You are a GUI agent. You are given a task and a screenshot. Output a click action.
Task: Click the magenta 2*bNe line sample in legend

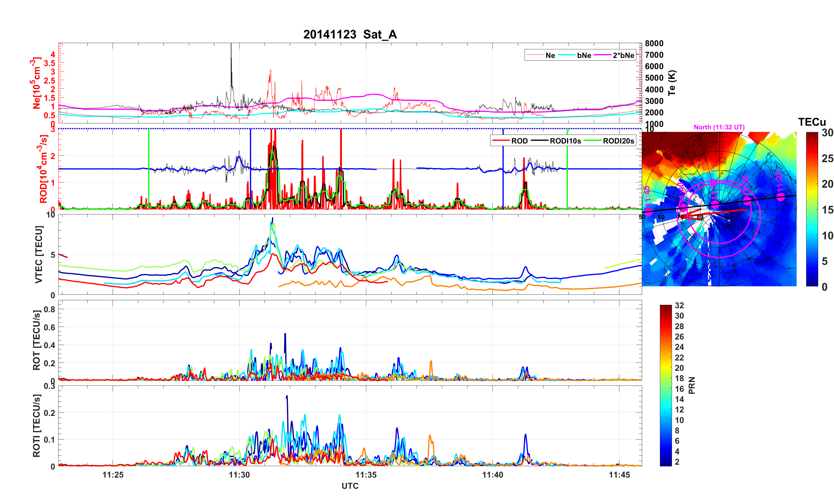pos(602,55)
